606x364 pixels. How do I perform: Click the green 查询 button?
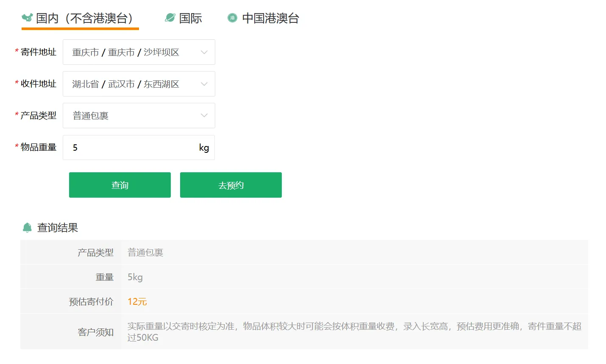tap(120, 185)
